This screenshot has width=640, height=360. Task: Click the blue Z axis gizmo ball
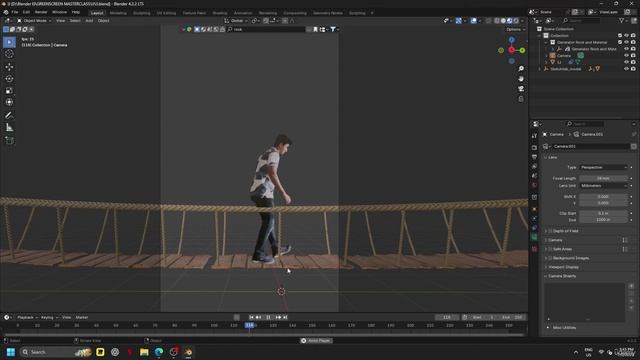(511, 40)
